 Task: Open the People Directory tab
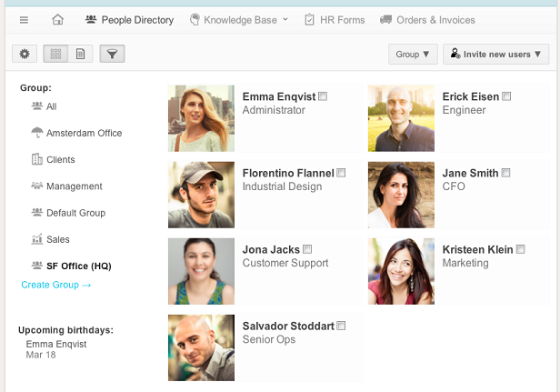(x=129, y=20)
